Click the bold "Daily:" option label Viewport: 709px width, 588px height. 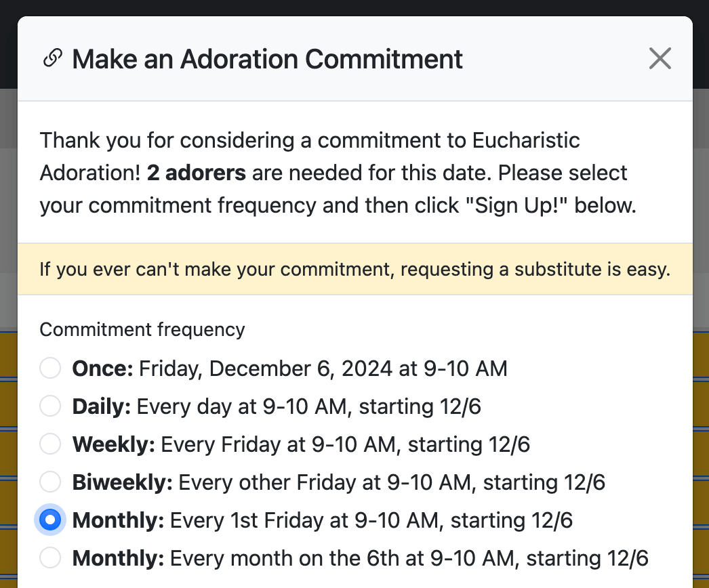point(102,406)
